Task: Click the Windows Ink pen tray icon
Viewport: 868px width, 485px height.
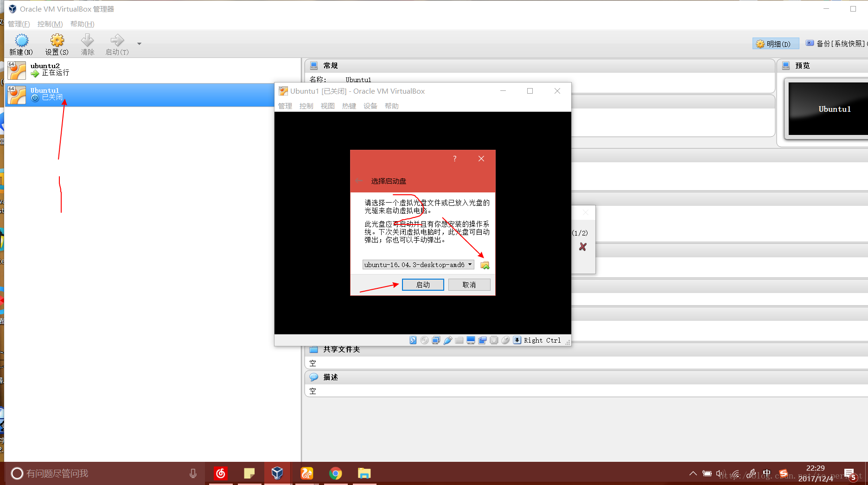Action: coord(751,473)
